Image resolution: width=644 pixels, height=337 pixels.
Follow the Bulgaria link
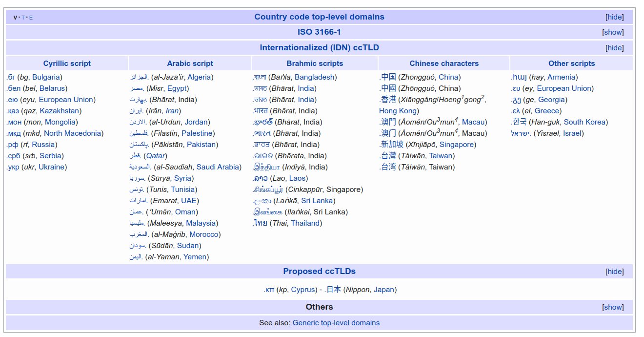pos(46,77)
